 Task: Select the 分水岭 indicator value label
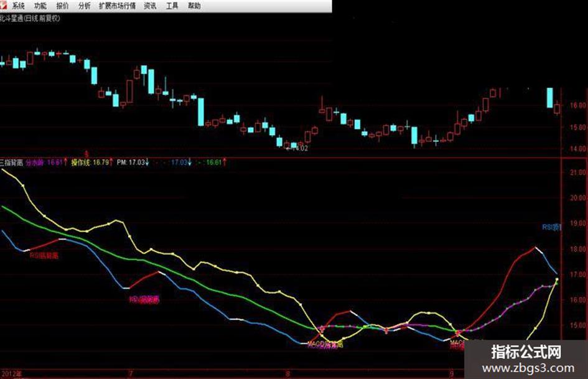click(47, 162)
